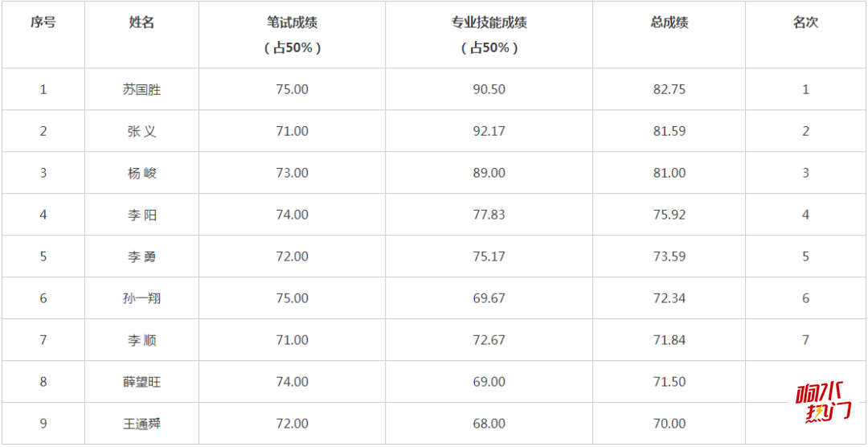Image resolution: width=868 pixels, height=447 pixels.
Task: Click total score 75.92
Action: click(x=669, y=215)
